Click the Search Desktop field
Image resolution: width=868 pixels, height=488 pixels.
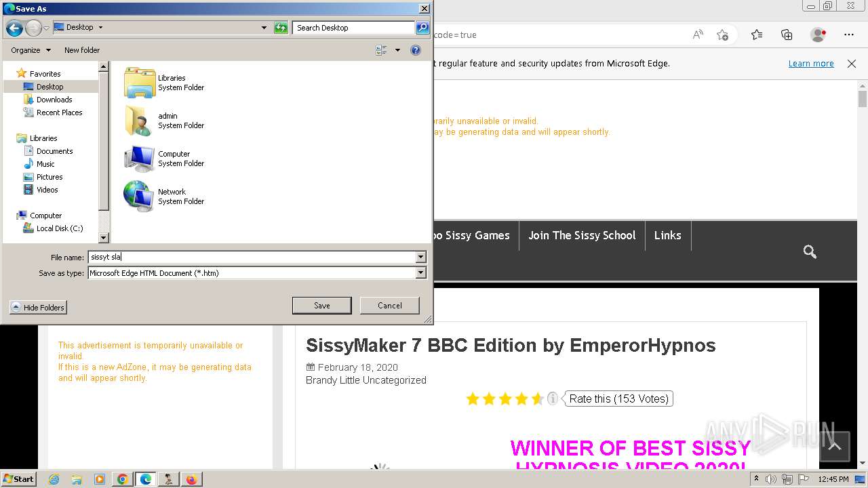pyautogui.click(x=354, y=28)
